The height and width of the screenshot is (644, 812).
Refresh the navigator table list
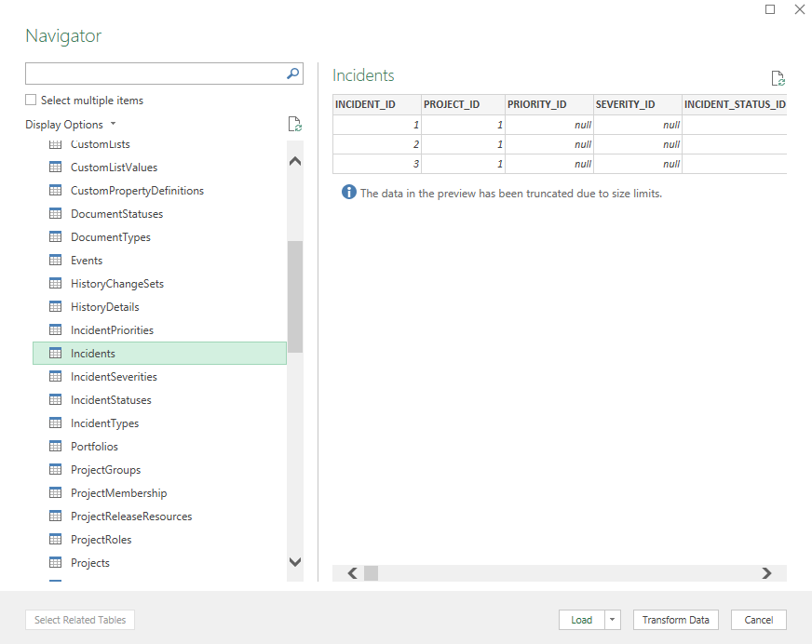tap(294, 125)
